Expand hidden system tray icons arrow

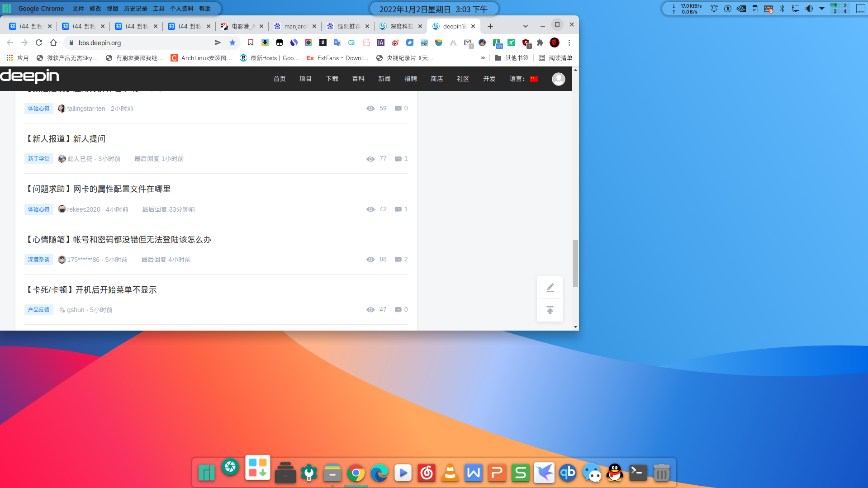tap(822, 9)
